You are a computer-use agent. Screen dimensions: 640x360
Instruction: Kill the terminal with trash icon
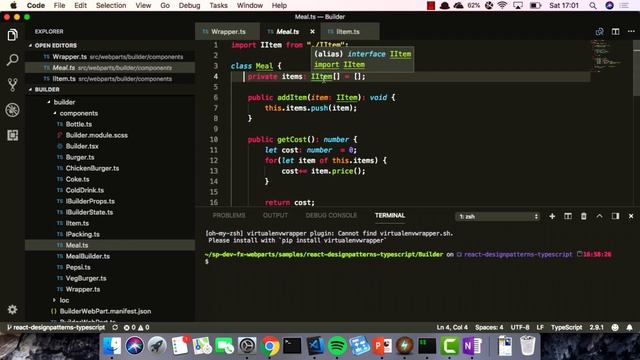tap(584, 216)
